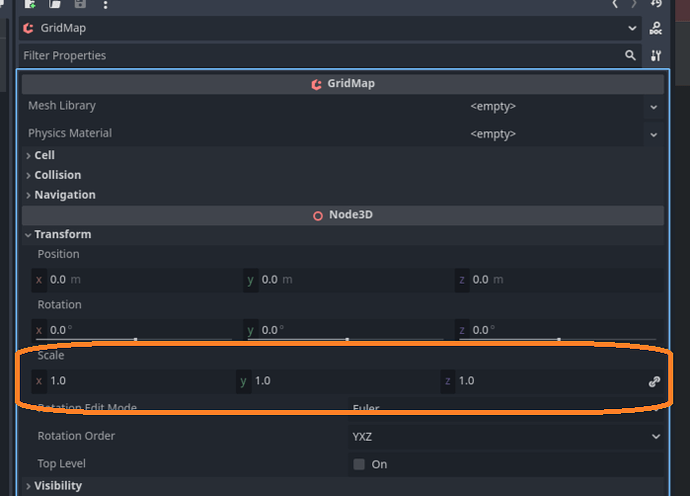This screenshot has width=690, height=496.
Task: Open the GridMap node selector dropdown
Action: (x=330, y=28)
